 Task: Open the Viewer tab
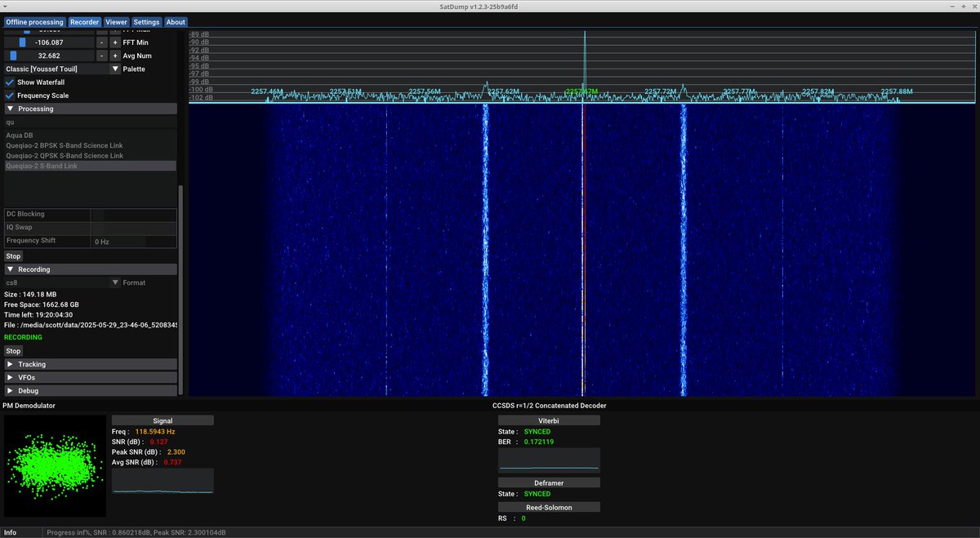(x=116, y=22)
